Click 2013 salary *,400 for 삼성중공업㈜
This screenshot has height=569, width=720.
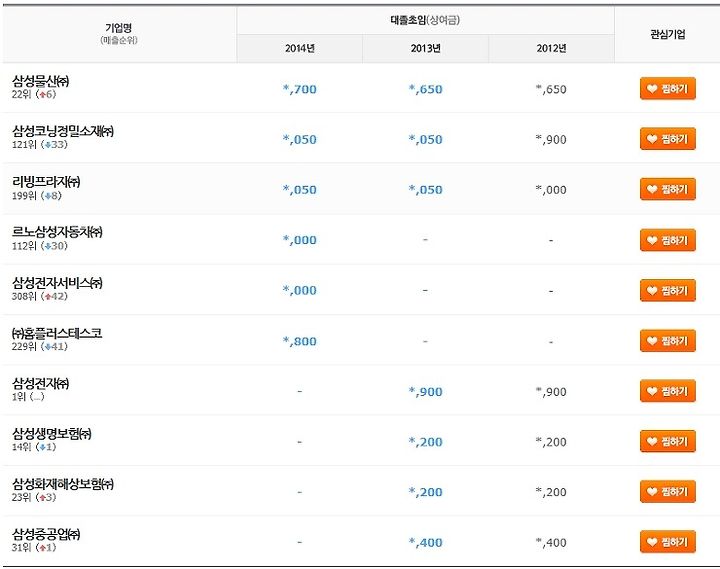pyautogui.click(x=426, y=542)
